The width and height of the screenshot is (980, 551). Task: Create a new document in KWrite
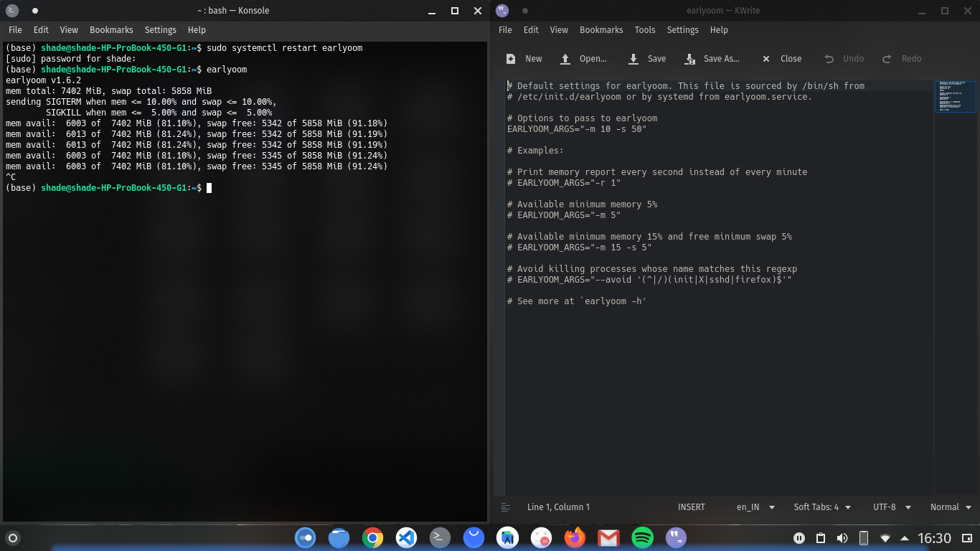(x=524, y=59)
